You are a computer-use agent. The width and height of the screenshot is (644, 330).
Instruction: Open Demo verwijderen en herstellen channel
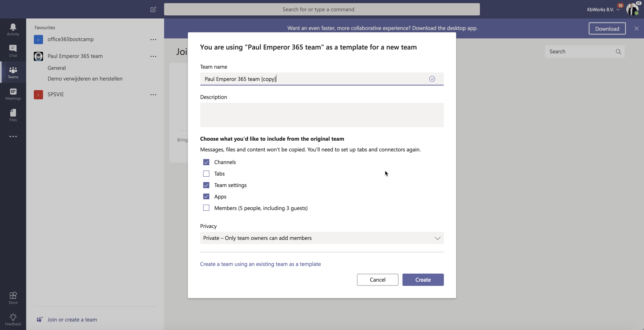click(x=85, y=79)
